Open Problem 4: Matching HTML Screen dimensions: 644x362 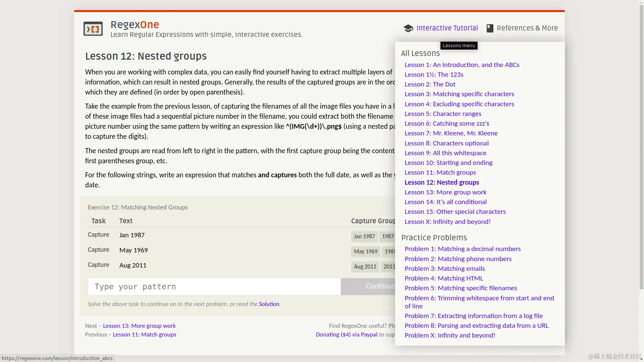point(443,278)
